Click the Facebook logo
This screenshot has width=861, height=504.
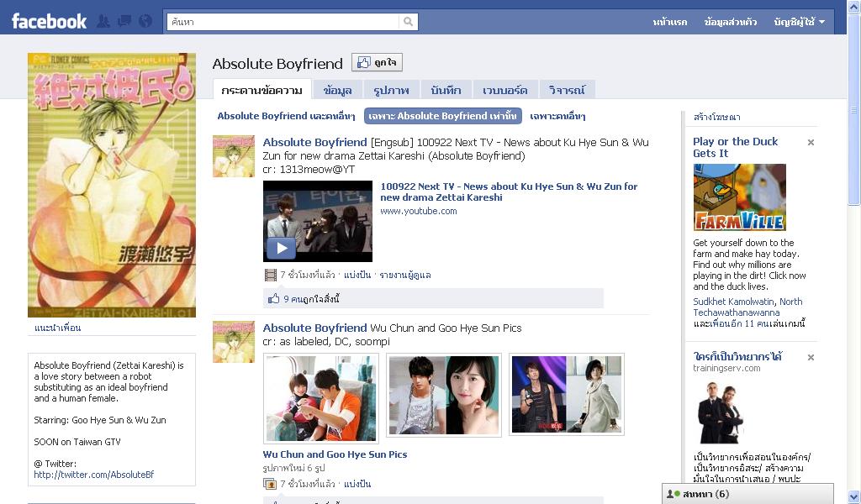pos(49,21)
